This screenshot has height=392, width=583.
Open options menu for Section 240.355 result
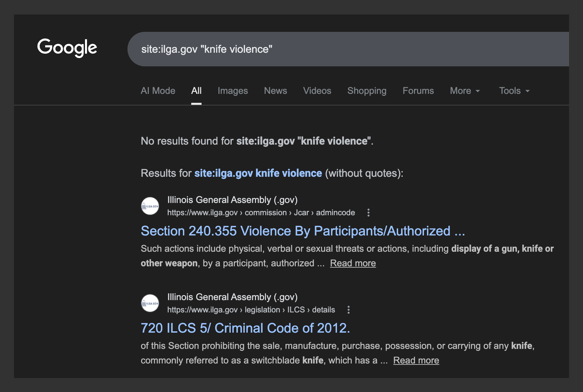pyautogui.click(x=368, y=213)
